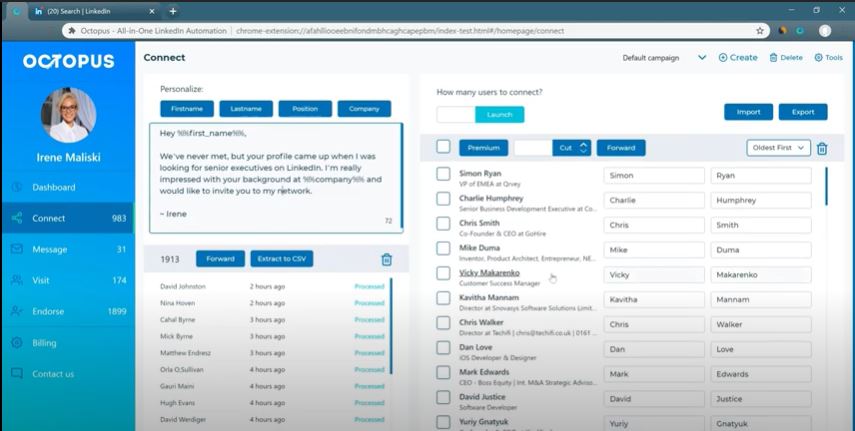Insert the Firstname personalization tag
The width and height of the screenshot is (855, 431).
click(x=187, y=109)
